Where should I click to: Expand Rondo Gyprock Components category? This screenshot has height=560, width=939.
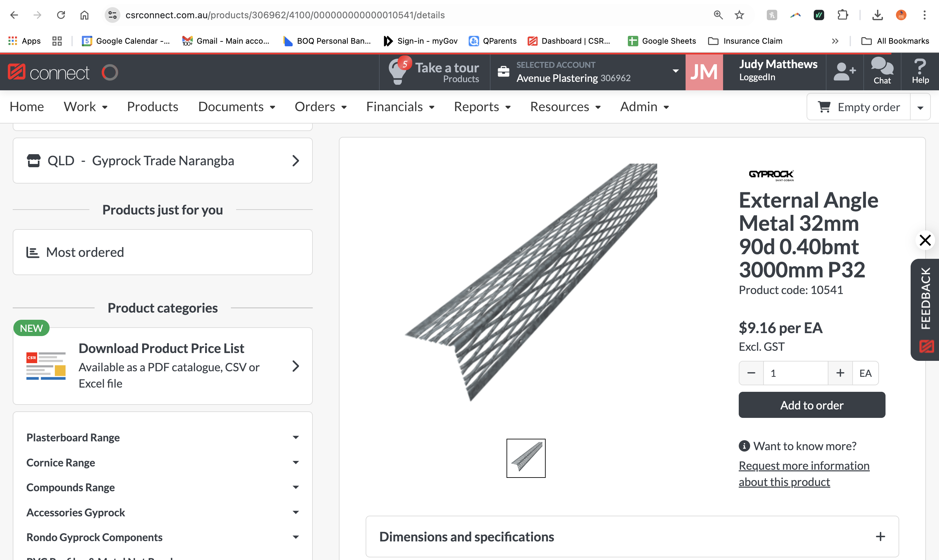click(x=163, y=537)
